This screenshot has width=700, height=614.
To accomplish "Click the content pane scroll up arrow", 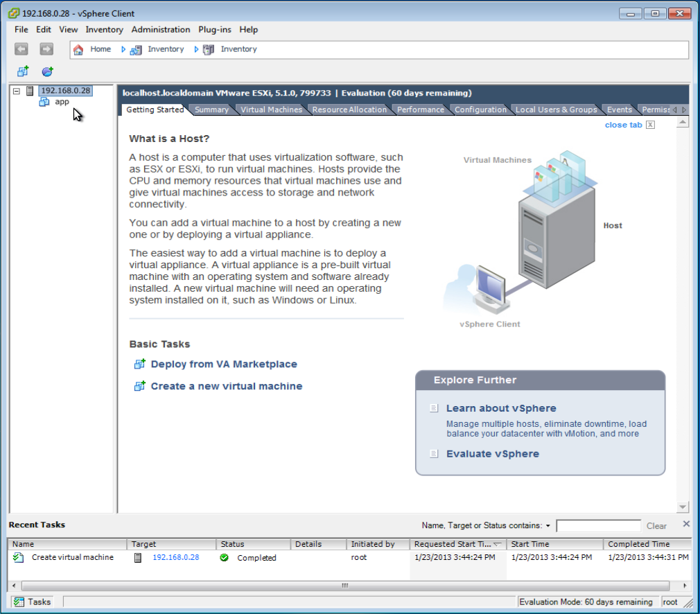I will coord(682,122).
